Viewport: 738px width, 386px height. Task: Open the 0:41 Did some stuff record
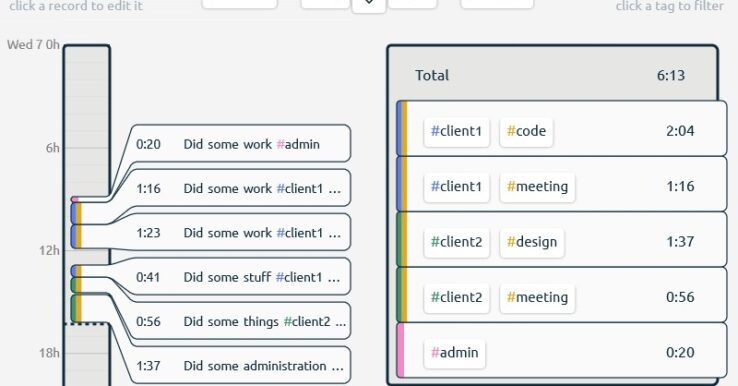click(240, 277)
